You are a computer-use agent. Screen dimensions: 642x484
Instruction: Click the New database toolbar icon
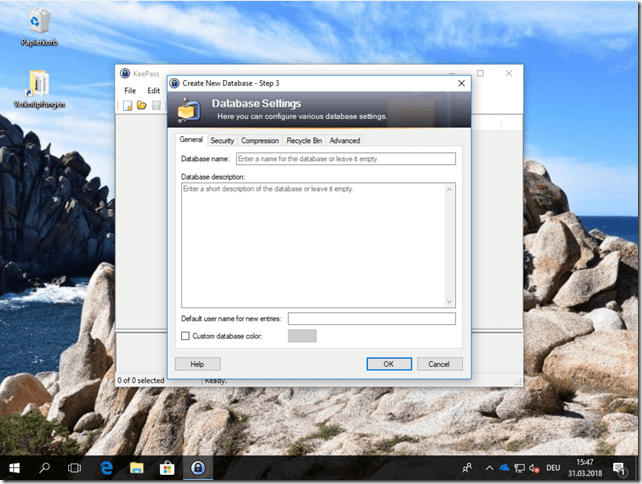click(x=128, y=105)
